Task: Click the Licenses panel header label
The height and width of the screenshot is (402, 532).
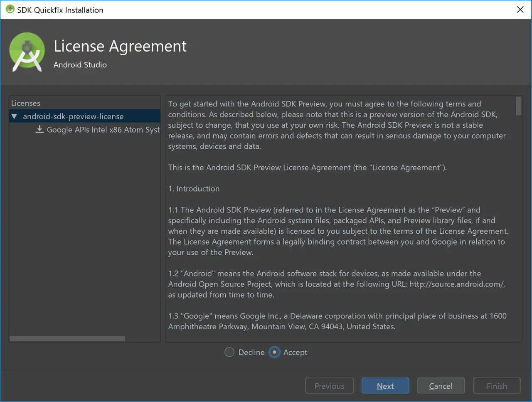Action: click(26, 103)
